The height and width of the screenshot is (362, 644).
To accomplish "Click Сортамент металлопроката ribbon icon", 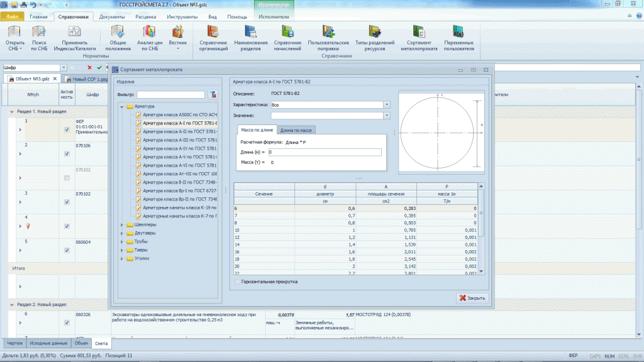I will tap(418, 33).
